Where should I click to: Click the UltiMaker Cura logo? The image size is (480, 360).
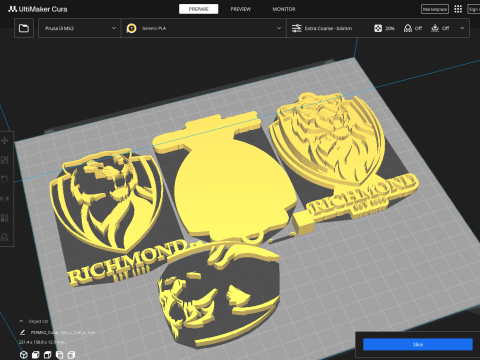[x=38, y=9]
